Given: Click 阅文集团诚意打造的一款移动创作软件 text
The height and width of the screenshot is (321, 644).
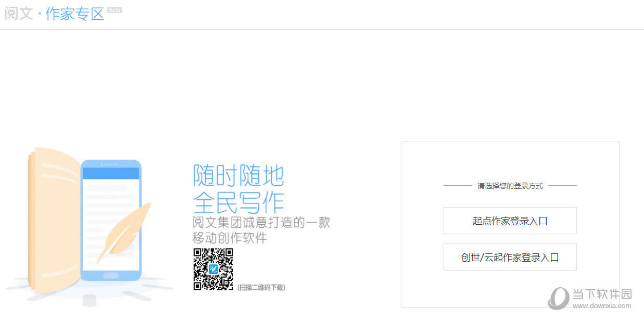Looking at the screenshot, I should (261, 230).
